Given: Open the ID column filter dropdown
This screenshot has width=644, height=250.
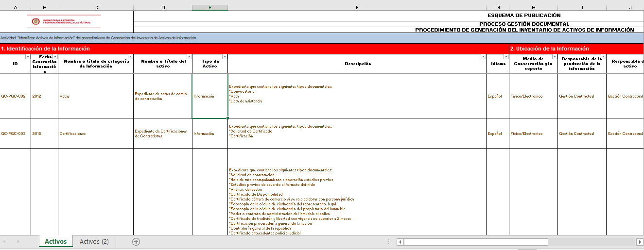Looking at the screenshot, I should click(27, 57).
